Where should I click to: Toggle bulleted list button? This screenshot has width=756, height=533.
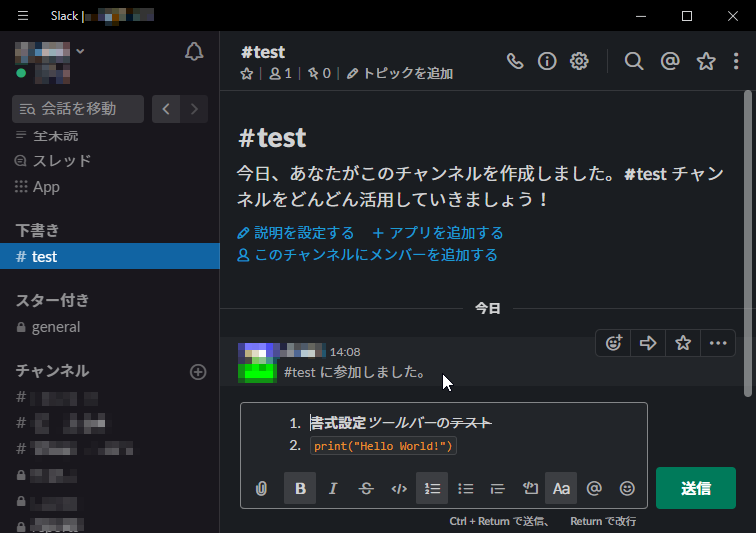pos(465,488)
